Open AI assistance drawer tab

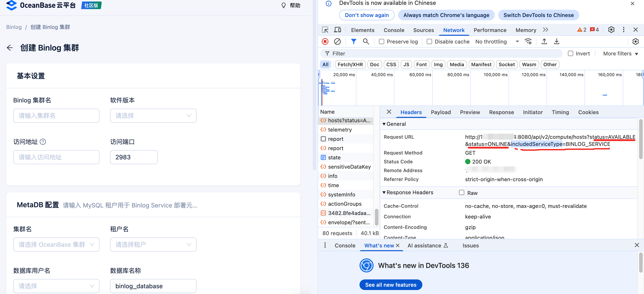click(x=427, y=245)
